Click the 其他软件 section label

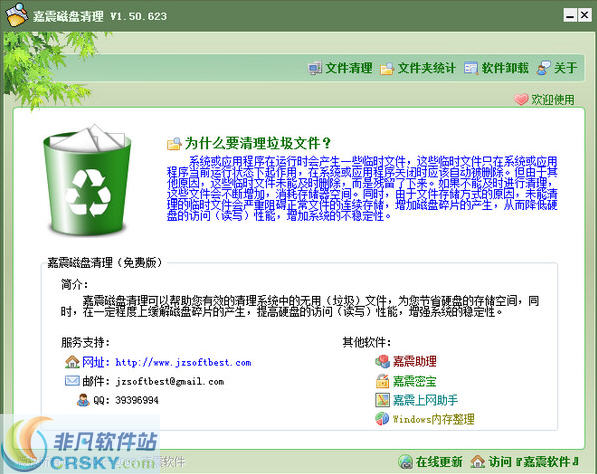[367, 342]
